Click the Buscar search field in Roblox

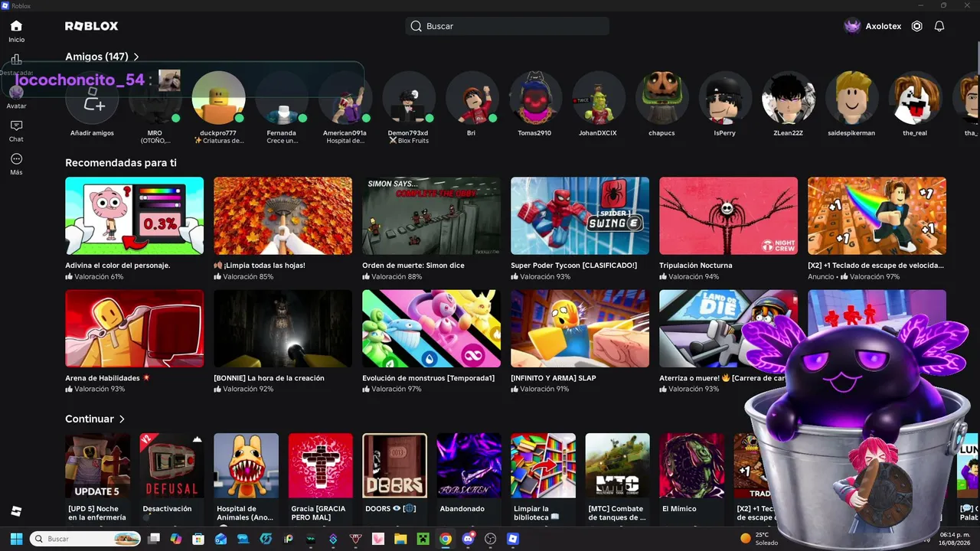(x=508, y=26)
